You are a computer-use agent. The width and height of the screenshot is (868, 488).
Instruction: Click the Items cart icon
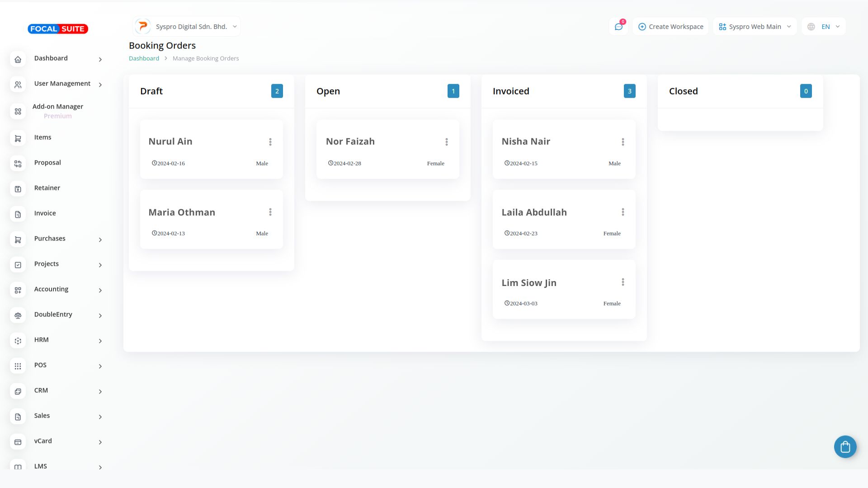pyautogui.click(x=18, y=138)
